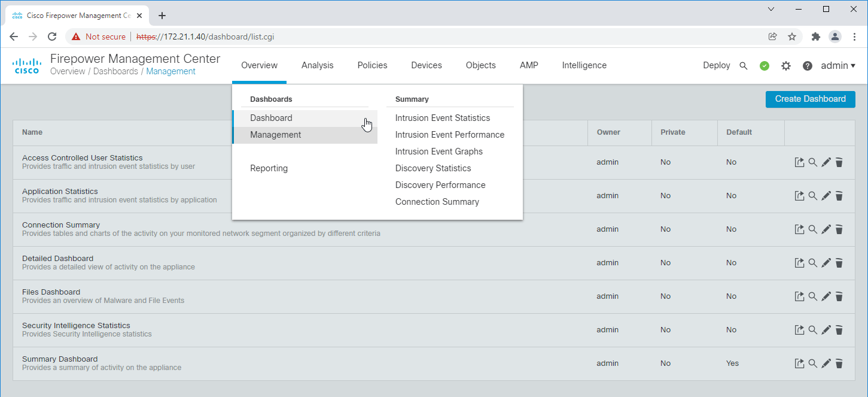Viewport: 868px width, 397px height.
Task: Click the search magnifier icon next to Deploy
Action: click(744, 66)
